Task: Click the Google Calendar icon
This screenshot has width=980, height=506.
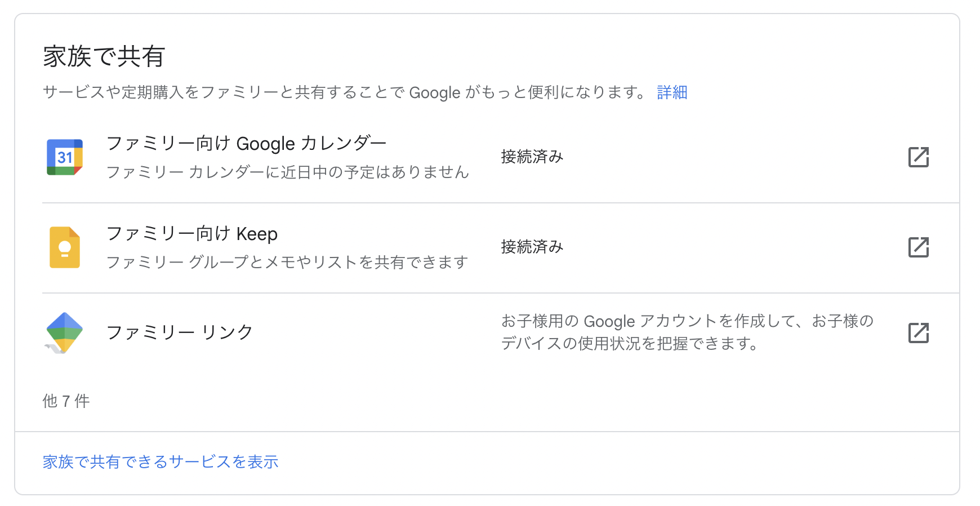Action: coord(65,157)
